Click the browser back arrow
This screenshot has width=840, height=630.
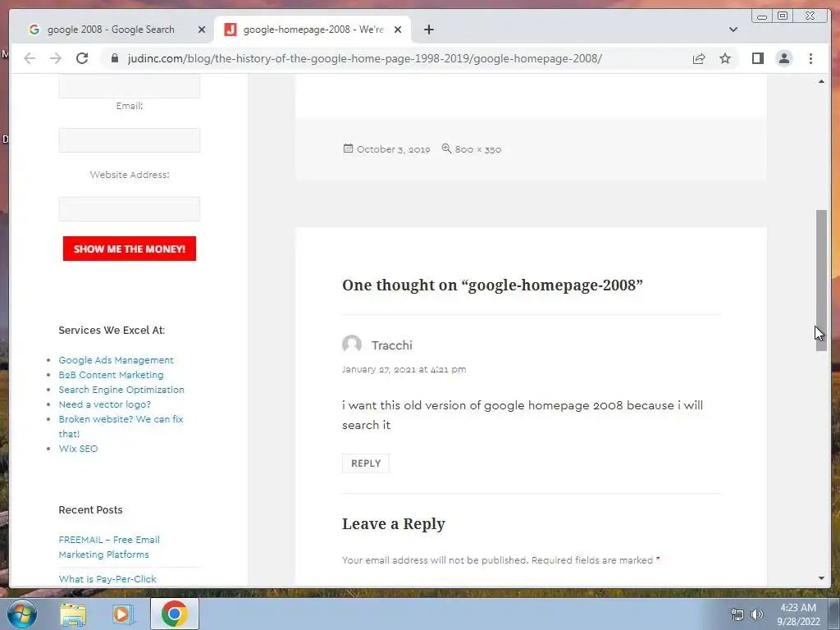click(x=30, y=58)
